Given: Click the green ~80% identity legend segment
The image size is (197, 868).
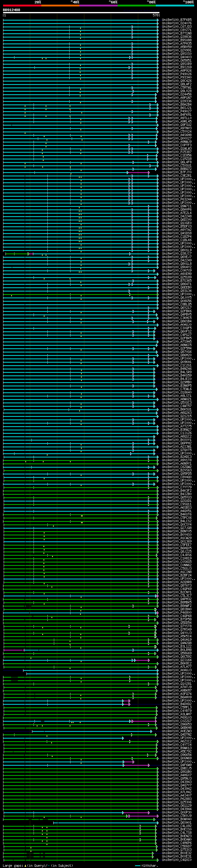Looking at the screenshot, I should [x=137, y=6].
